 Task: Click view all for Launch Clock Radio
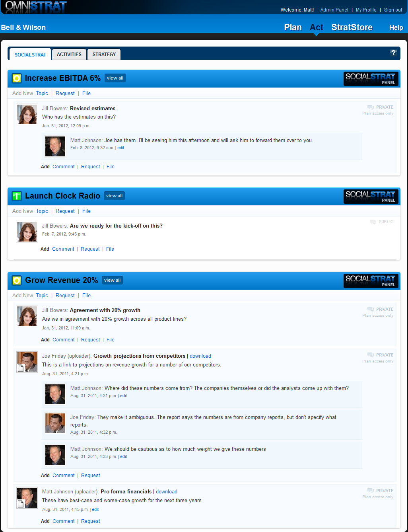click(114, 196)
